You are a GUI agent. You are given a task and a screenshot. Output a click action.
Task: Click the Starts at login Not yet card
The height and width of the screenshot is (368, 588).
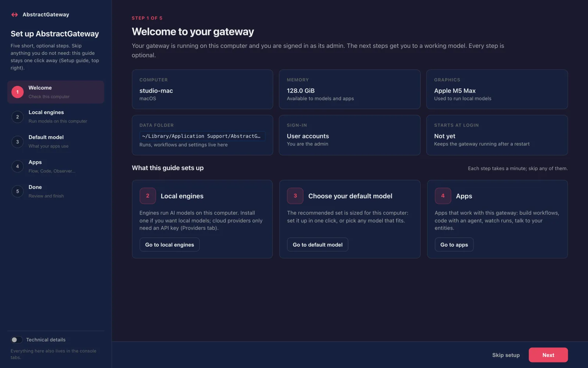click(497, 135)
